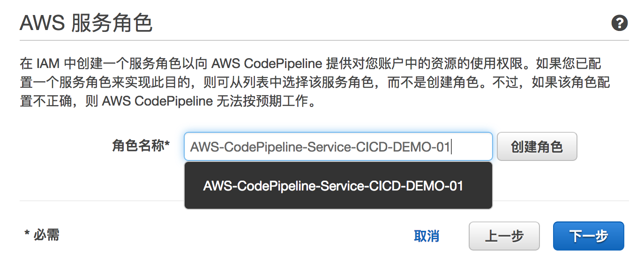Click the AWS 服务角色 heading
Viewport: 644px width, 274px height.
coord(86,23)
